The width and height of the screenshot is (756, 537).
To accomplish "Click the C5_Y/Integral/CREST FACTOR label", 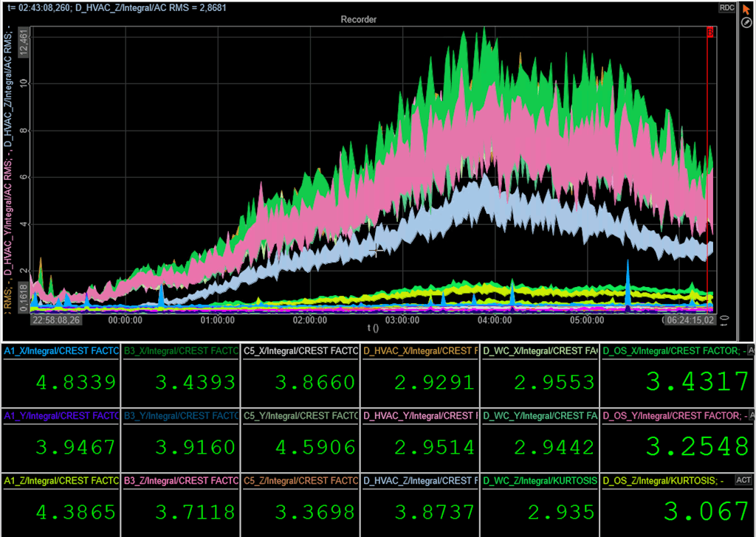I will pos(300,415).
